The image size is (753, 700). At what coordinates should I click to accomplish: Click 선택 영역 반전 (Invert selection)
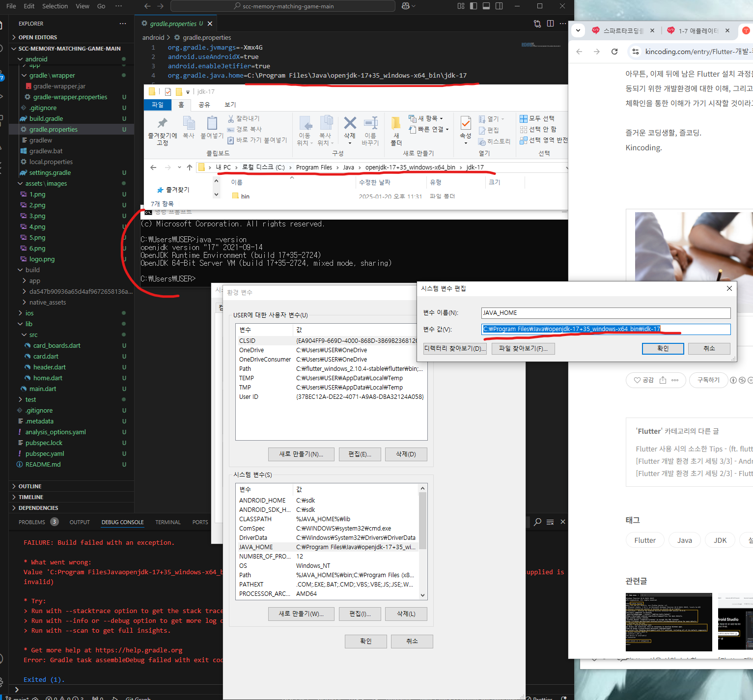543,140
